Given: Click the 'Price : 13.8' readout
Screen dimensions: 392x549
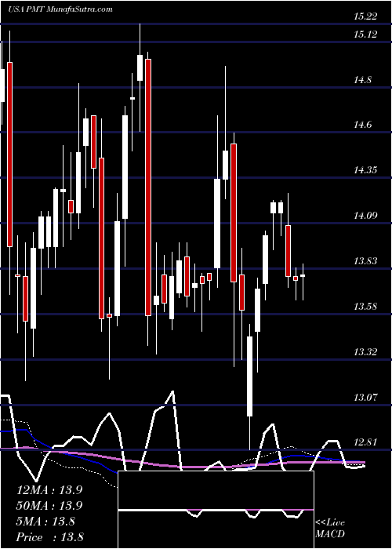Looking at the screenshot, I should coord(49,536).
